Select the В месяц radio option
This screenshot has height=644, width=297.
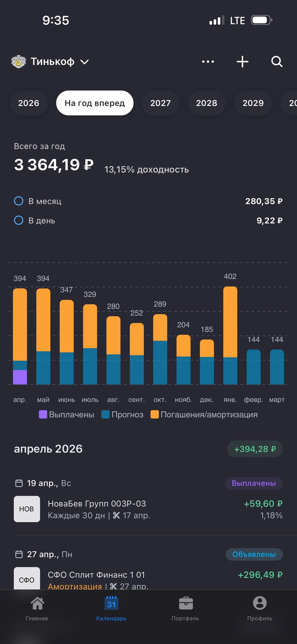point(19,201)
